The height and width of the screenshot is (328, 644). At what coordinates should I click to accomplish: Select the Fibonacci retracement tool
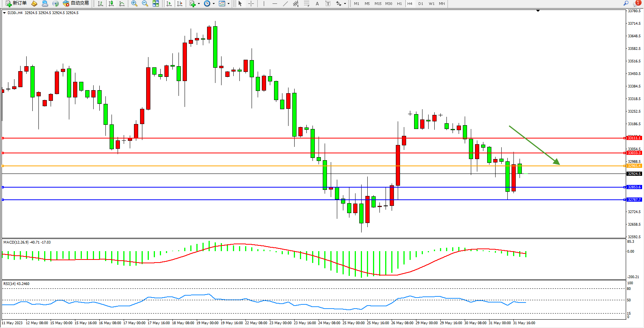point(307,3)
